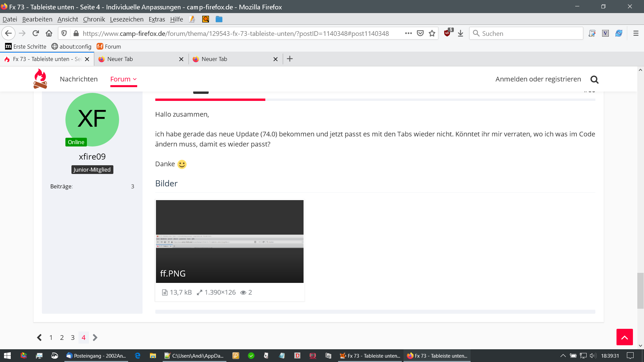Open Posteingang mail app in taskbar

pos(96,356)
